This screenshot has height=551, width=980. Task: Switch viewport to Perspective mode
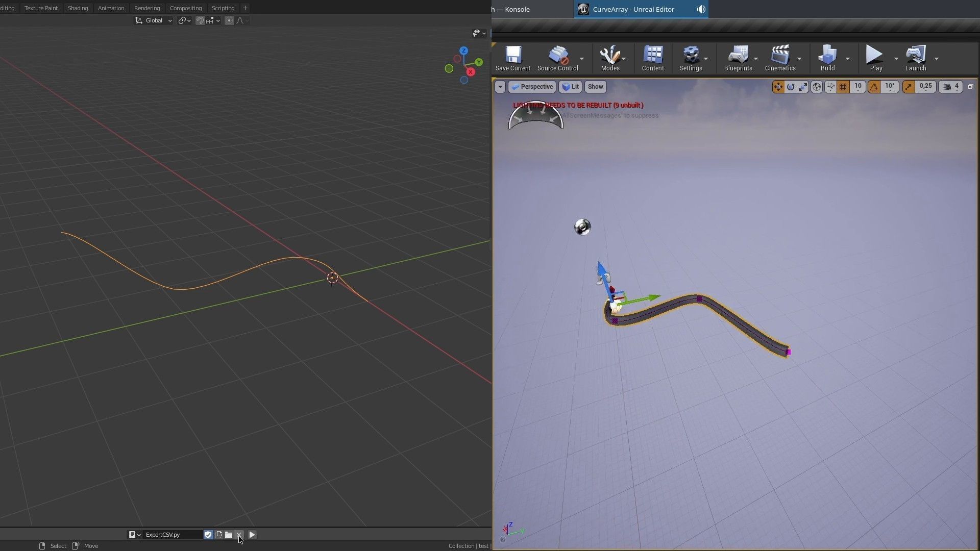click(532, 87)
